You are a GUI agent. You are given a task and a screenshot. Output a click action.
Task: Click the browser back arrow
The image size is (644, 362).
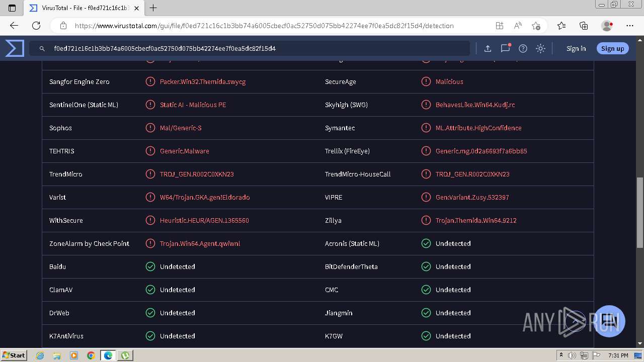click(x=14, y=26)
